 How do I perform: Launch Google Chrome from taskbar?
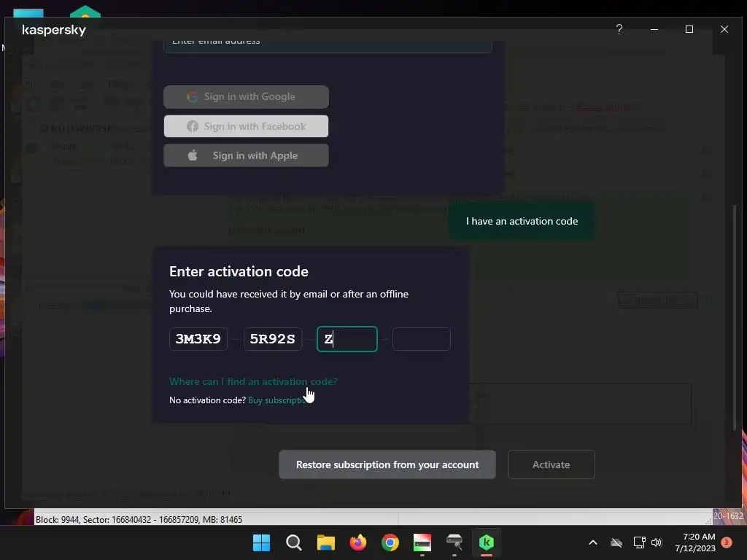(390, 542)
